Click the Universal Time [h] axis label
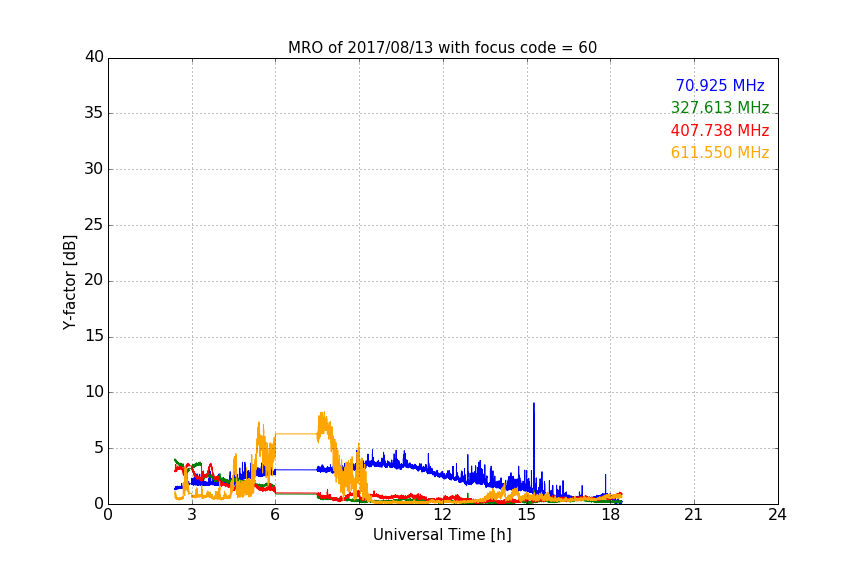 442,535
